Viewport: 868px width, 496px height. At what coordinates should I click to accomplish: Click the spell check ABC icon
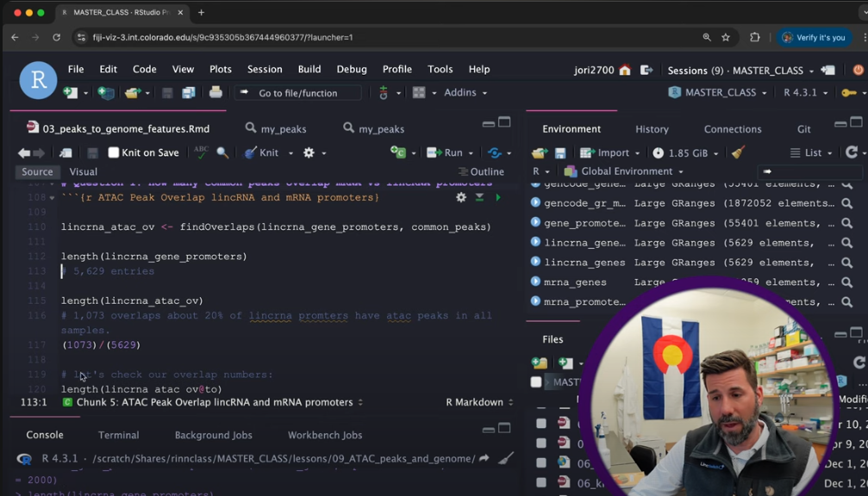(201, 152)
